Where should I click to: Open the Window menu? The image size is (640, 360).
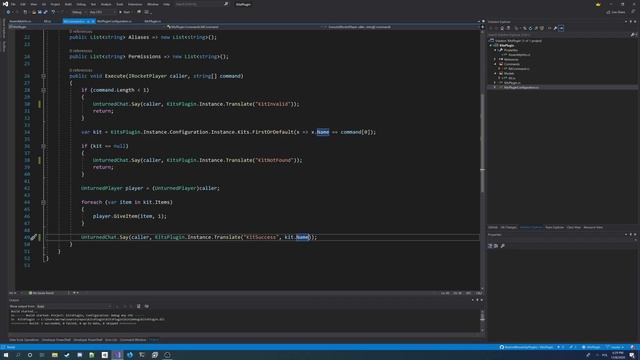pos(153,4)
